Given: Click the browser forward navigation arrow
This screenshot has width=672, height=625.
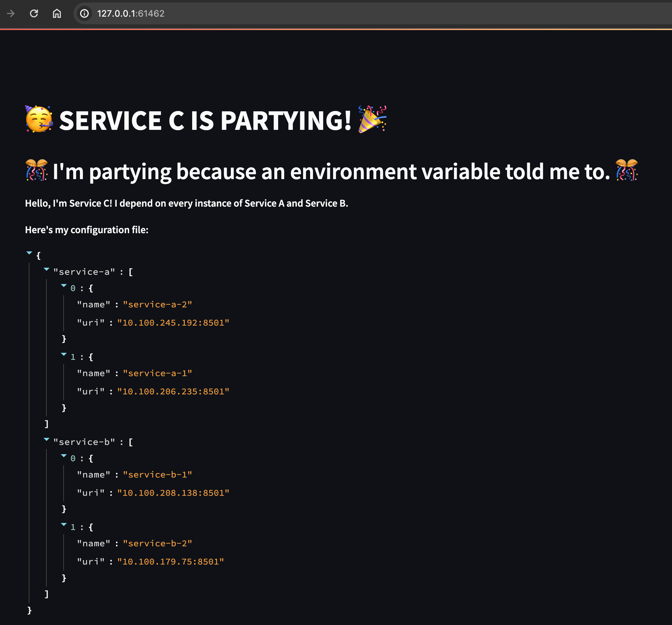Looking at the screenshot, I should coord(11,14).
